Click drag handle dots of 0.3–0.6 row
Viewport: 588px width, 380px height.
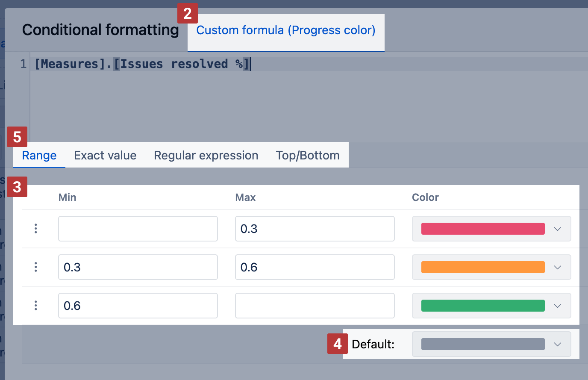pyautogui.click(x=36, y=267)
